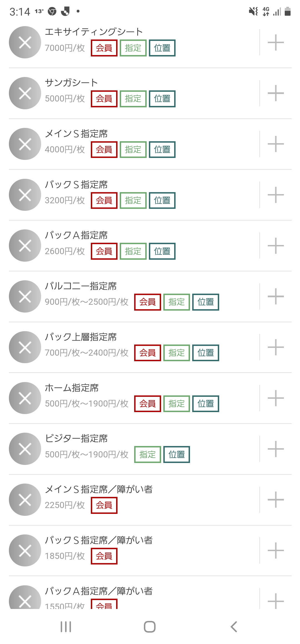
Task: Clear バックA指定席 using X circle
Action: click(x=25, y=246)
